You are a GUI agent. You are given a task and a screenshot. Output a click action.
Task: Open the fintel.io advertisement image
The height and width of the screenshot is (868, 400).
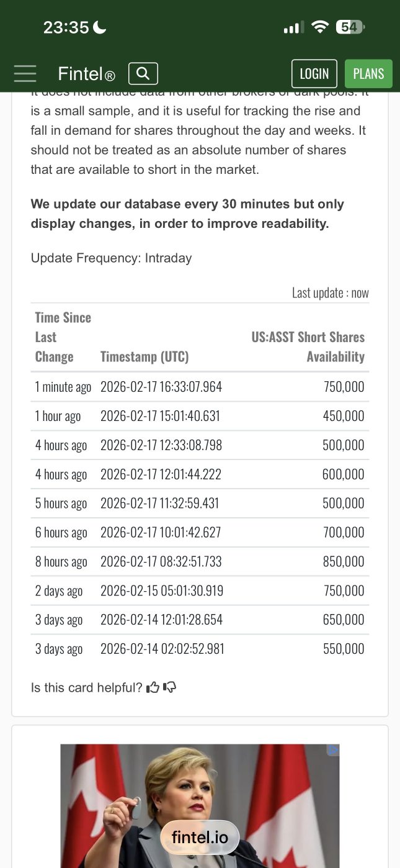200,806
